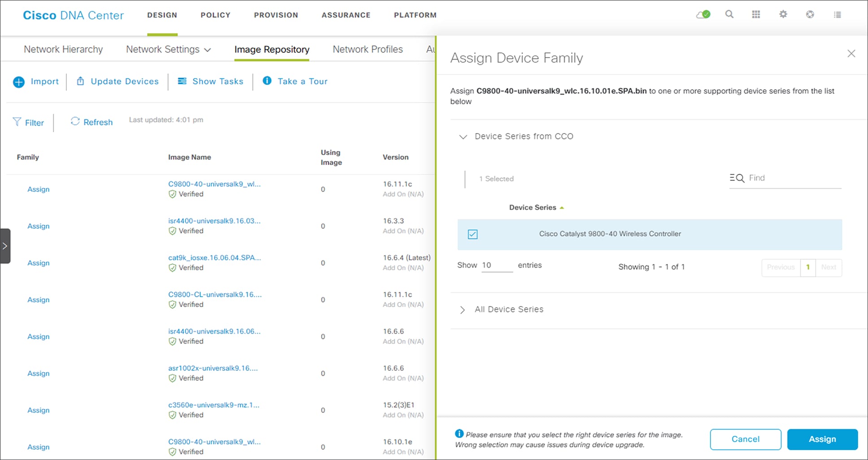Viewport: 868px width, 460px height.
Task: Click the Update Devices upload icon
Action: [x=80, y=81]
